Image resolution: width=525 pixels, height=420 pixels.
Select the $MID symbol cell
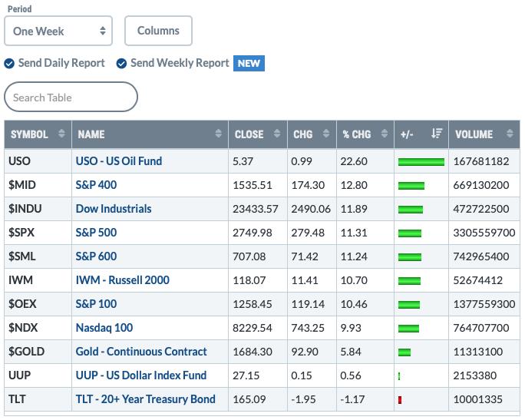38,185
